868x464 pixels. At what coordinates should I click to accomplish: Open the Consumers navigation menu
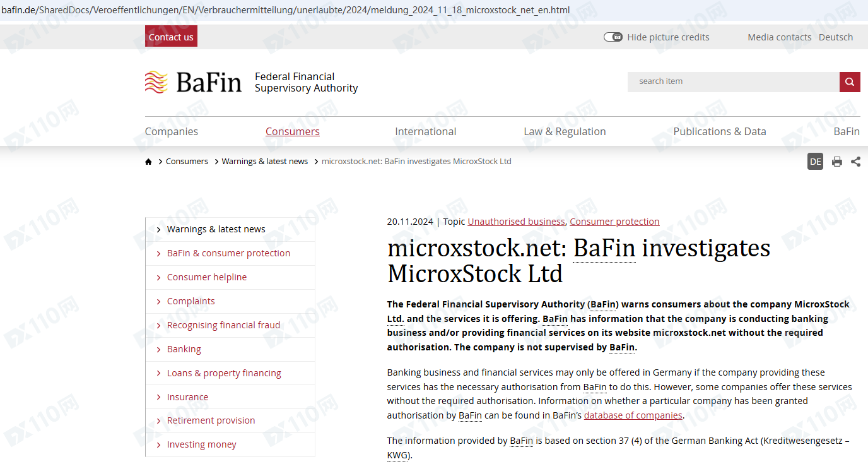point(292,131)
